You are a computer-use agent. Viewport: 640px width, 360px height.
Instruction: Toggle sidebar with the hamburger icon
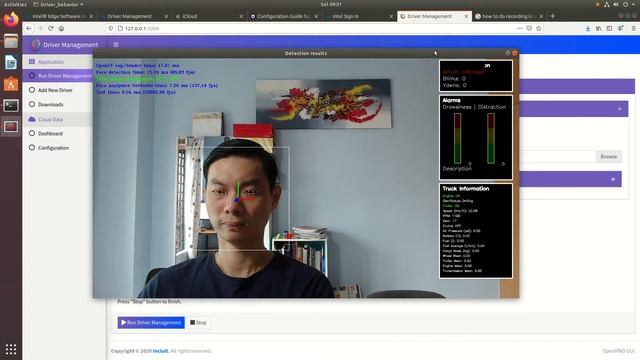click(116, 44)
